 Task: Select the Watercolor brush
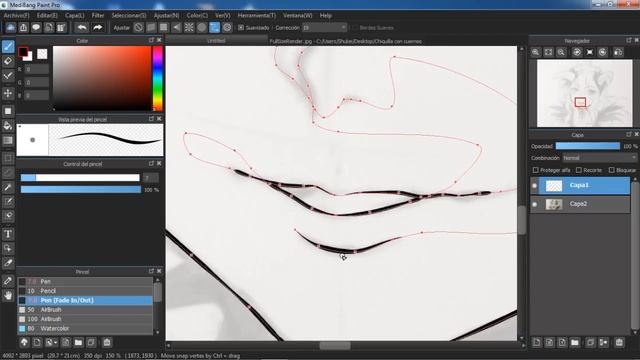coord(85,329)
